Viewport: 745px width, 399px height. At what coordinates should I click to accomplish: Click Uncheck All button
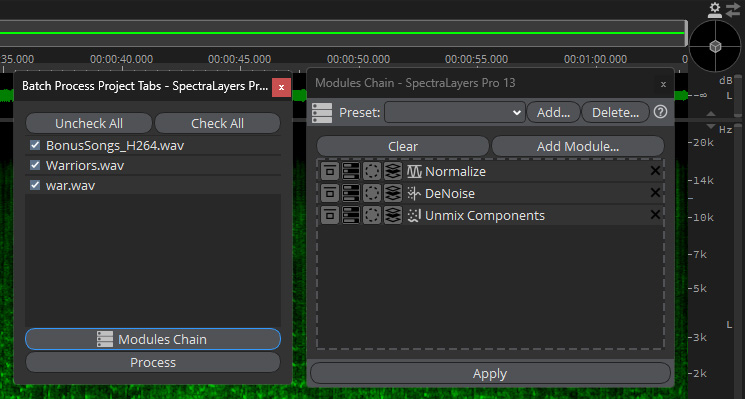tap(89, 124)
